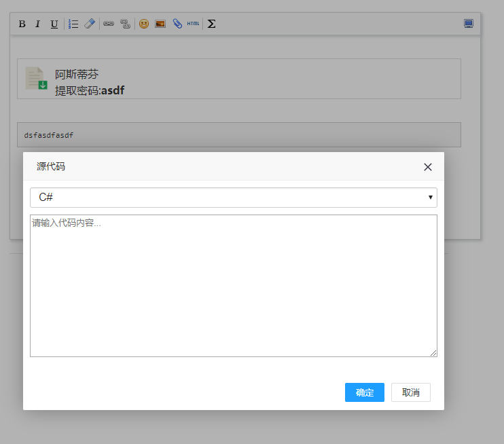Toggle fullscreen editor mode
The width and height of the screenshot is (504, 444).
[x=468, y=24]
